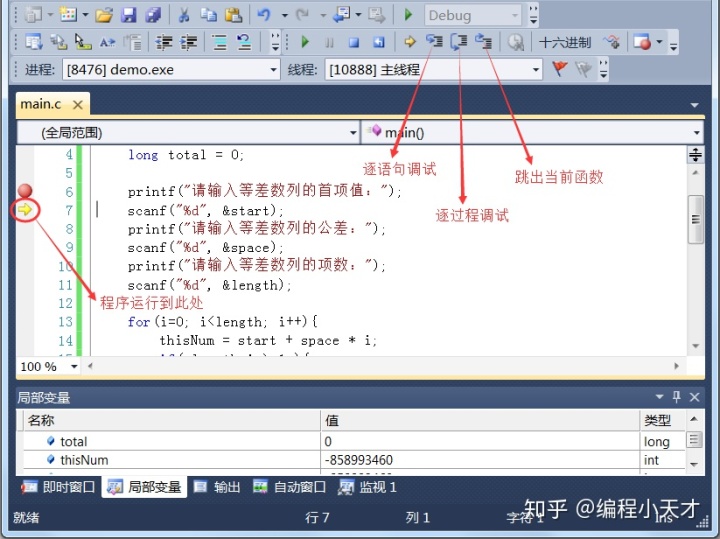Switch to the 输出 tab

217,487
